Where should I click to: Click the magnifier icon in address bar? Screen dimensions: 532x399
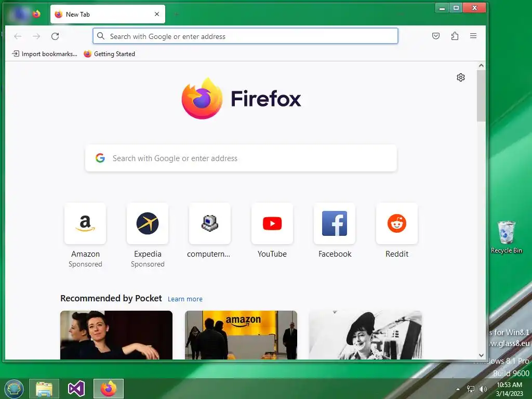pyautogui.click(x=101, y=36)
